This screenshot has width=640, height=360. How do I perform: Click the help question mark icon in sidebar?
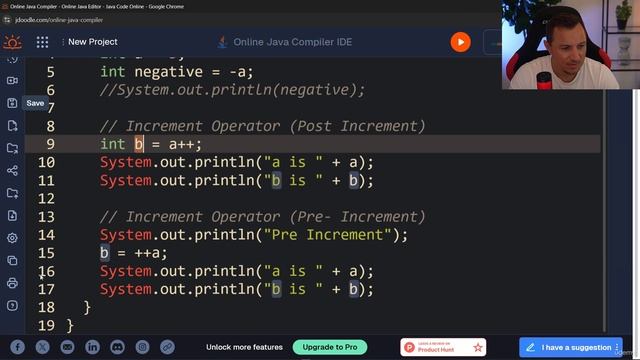tap(12, 305)
